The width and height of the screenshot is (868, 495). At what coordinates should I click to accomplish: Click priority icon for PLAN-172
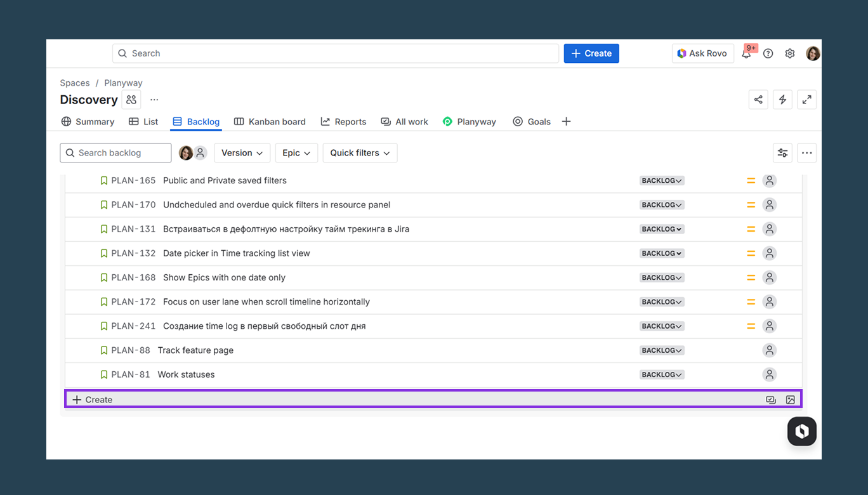pyautogui.click(x=751, y=302)
